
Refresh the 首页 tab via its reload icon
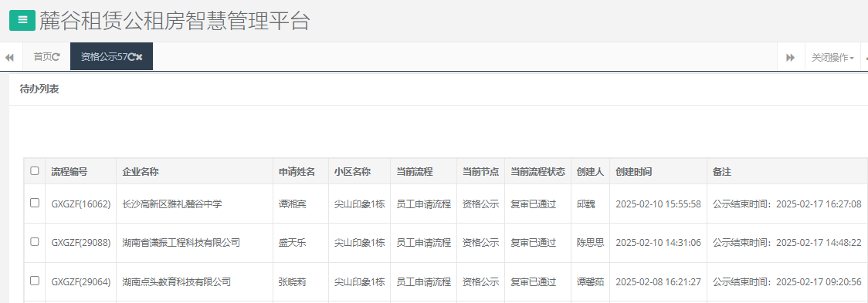point(56,56)
